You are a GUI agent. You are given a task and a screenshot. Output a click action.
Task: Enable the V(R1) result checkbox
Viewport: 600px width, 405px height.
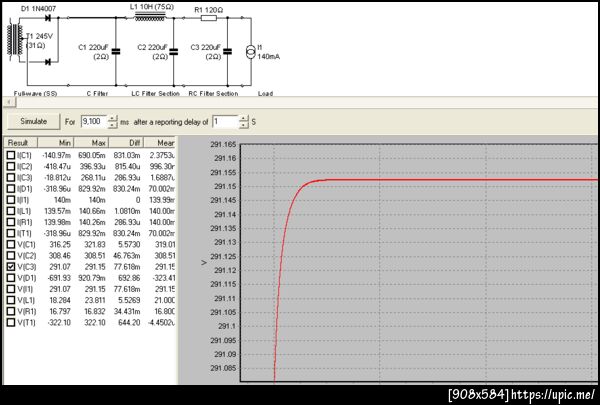click(11, 311)
